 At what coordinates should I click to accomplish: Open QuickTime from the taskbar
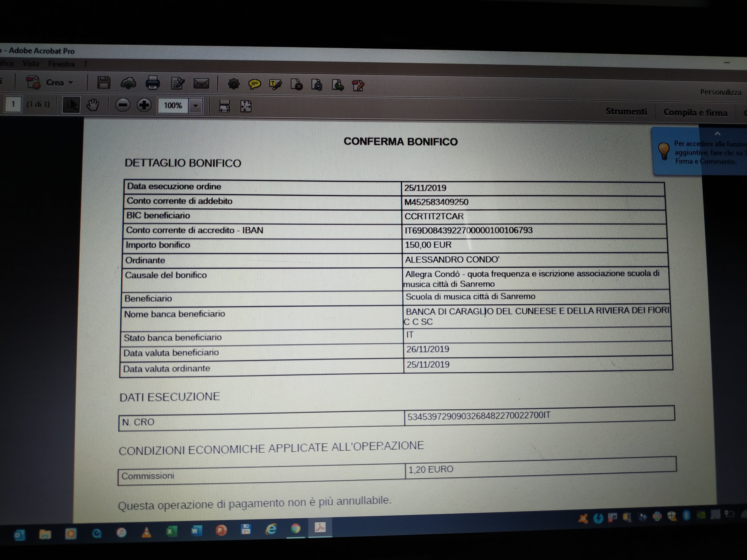[x=97, y=533]
